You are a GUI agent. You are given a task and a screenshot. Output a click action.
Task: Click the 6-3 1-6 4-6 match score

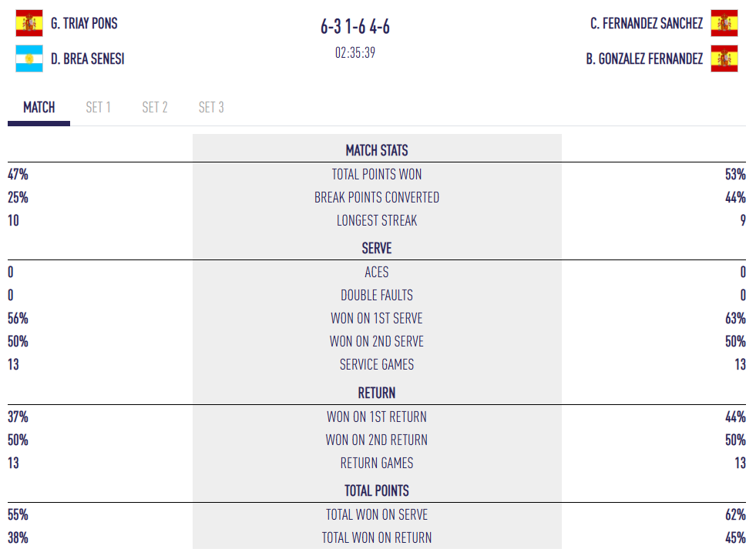pyautogui.click(x=355, y=28)
